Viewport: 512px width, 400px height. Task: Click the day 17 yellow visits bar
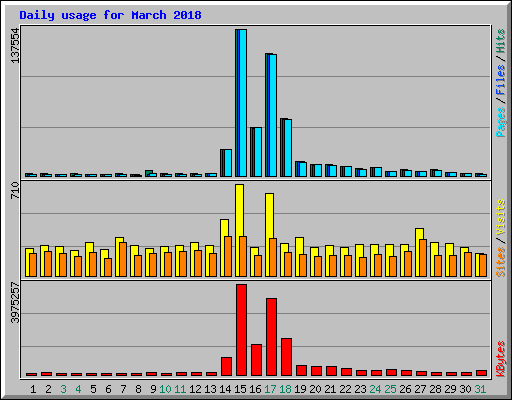(270, 215)
